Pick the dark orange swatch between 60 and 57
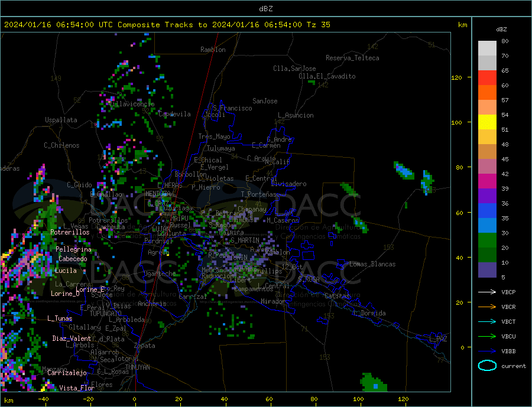Viewport: 532px width, 407px height. click(487, 93)
